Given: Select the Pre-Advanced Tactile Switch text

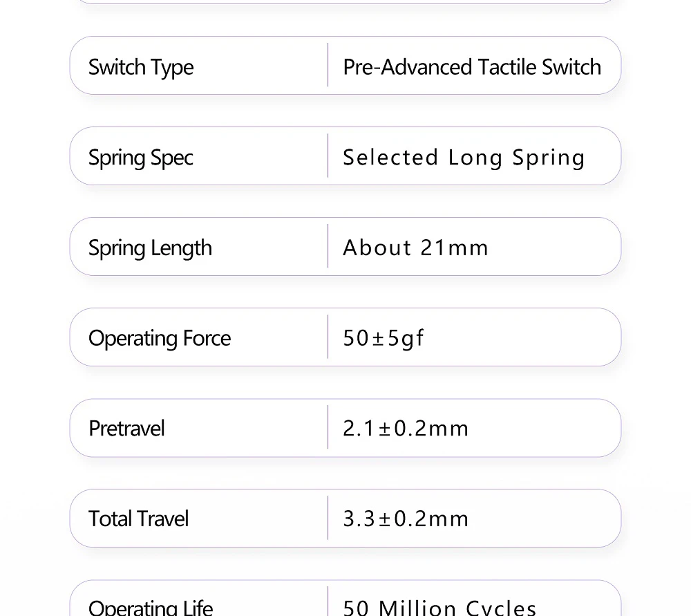Looking at the screenshot, I should (x=472, y=67).
